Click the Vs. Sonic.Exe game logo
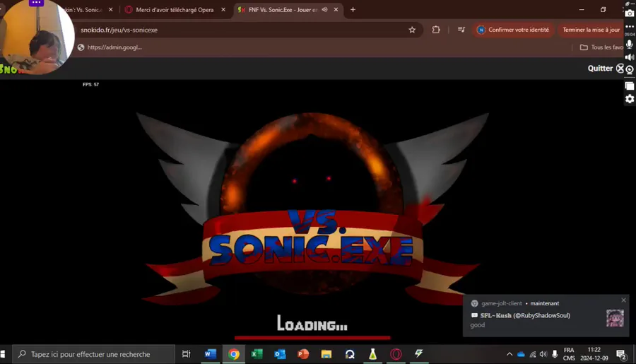 click(x=312, y=209)
